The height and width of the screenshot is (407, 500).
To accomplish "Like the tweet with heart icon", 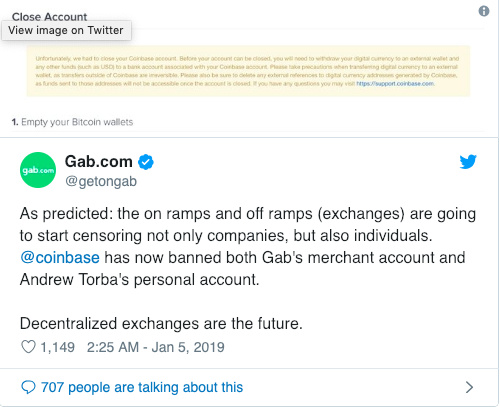I will point(28,347).
